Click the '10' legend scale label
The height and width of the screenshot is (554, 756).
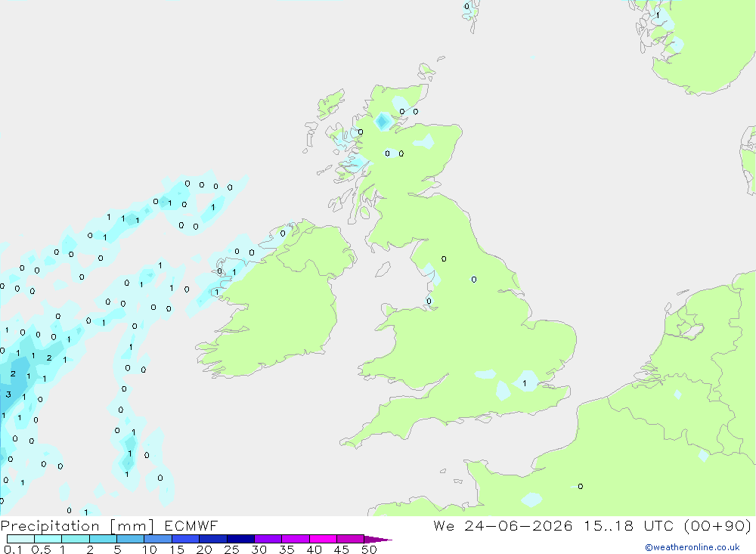(150, 549)
